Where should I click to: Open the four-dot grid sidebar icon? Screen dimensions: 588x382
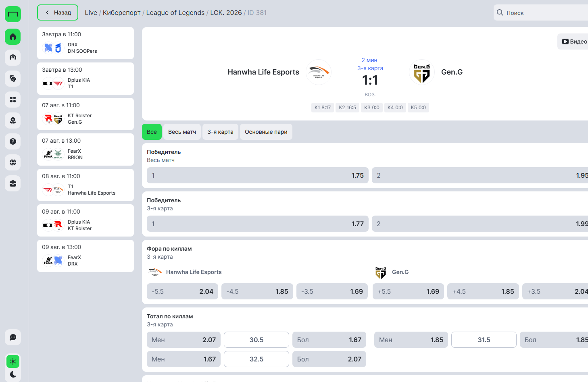click(x=13, y=100)
